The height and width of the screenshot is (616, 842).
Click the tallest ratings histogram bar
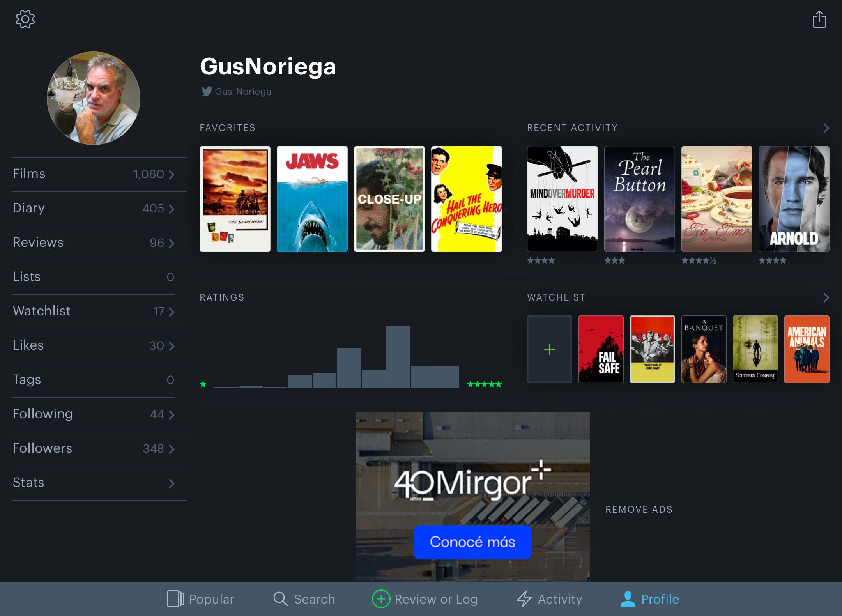pos(398,357)
